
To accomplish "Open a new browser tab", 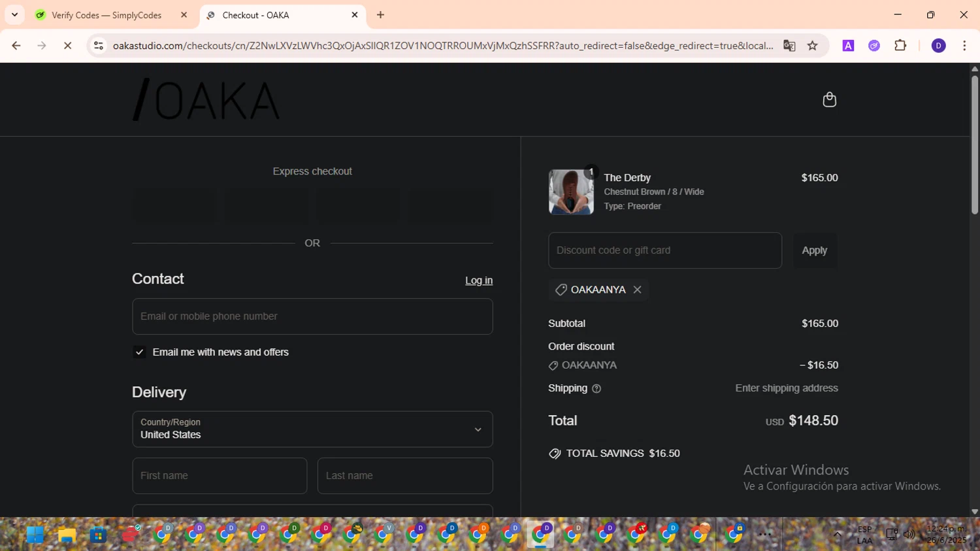I will [x=380, y=15].
